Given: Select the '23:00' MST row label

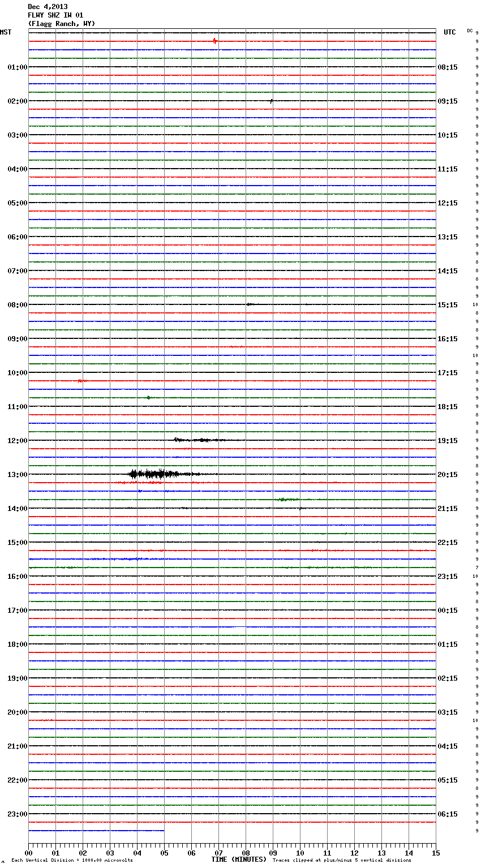Looking at the screenshot, I should pyautogui.click(x=18, y=814).
